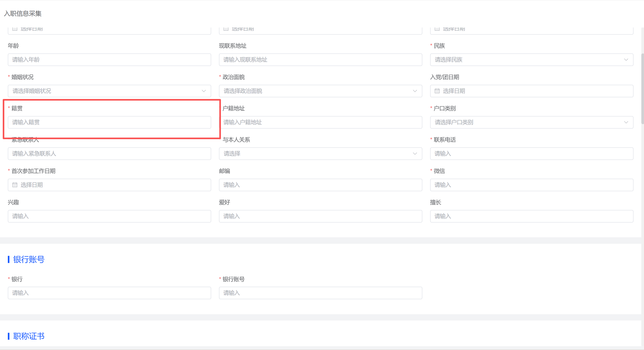Click the vertical scrollbar on right edge
This screenshot has height=350, width=644.
(x=642, y=89)
